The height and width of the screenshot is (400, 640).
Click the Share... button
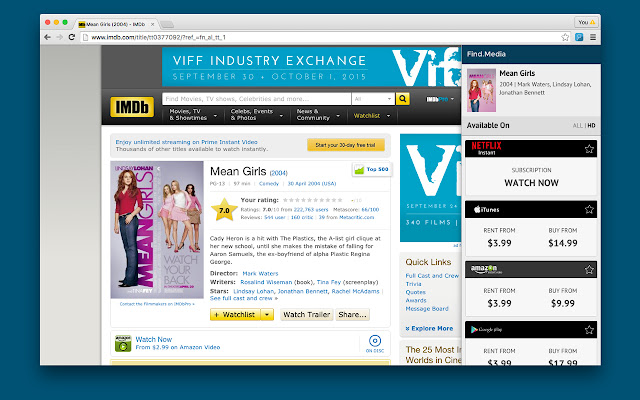click(x=352, y=315)
